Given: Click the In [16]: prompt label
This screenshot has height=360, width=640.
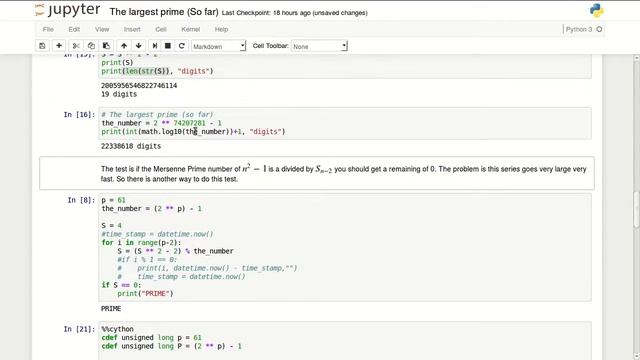Looking at the screenshot, I should pyautogui.click(x=79, y=115).
